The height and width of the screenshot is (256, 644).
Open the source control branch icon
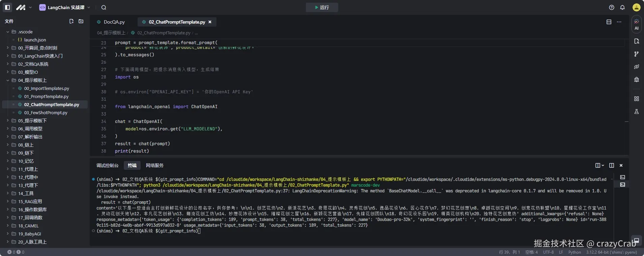click(636, 54)
